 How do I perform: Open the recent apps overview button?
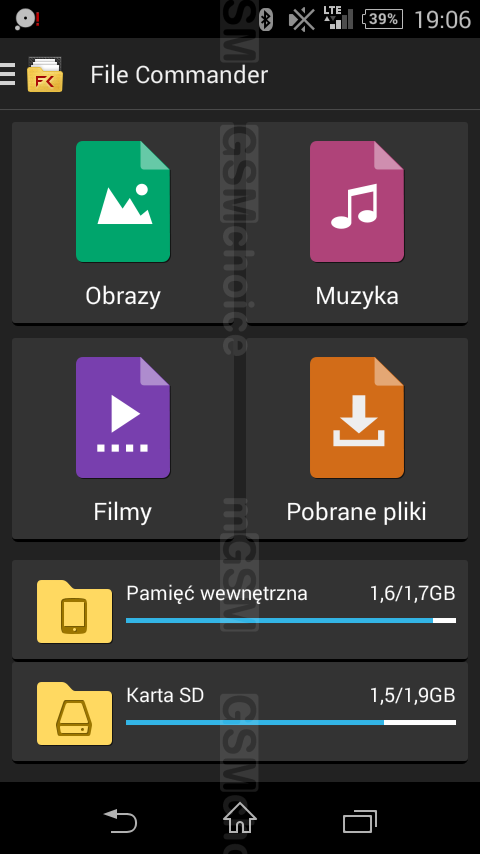point(360,821)
